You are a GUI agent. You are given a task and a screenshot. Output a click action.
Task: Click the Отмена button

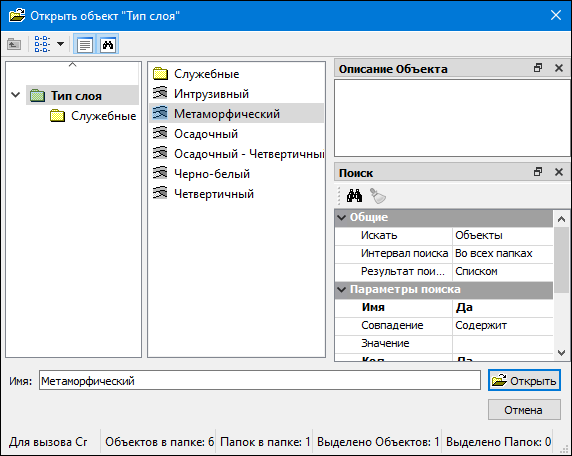[524, 410]
